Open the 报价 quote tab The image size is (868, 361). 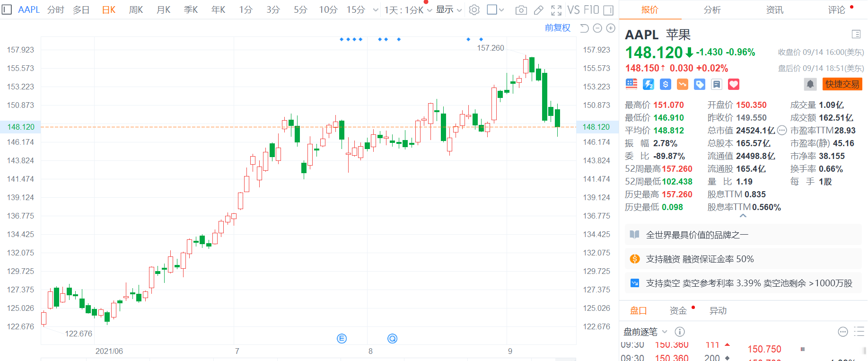click(649, 9)
